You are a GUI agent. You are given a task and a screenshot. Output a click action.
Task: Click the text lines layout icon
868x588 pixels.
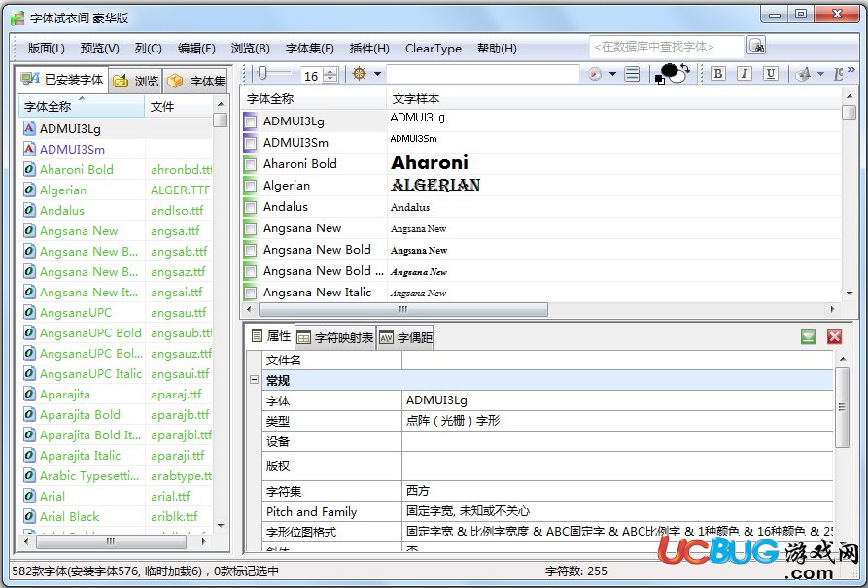[x=632, y=74]
